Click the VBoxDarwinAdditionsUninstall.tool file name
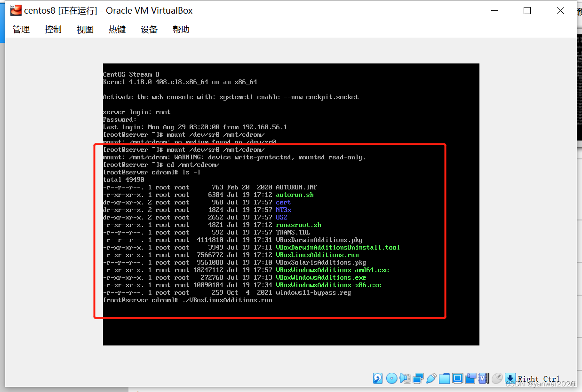Screen dimensions: 582x392 point(338,247)
